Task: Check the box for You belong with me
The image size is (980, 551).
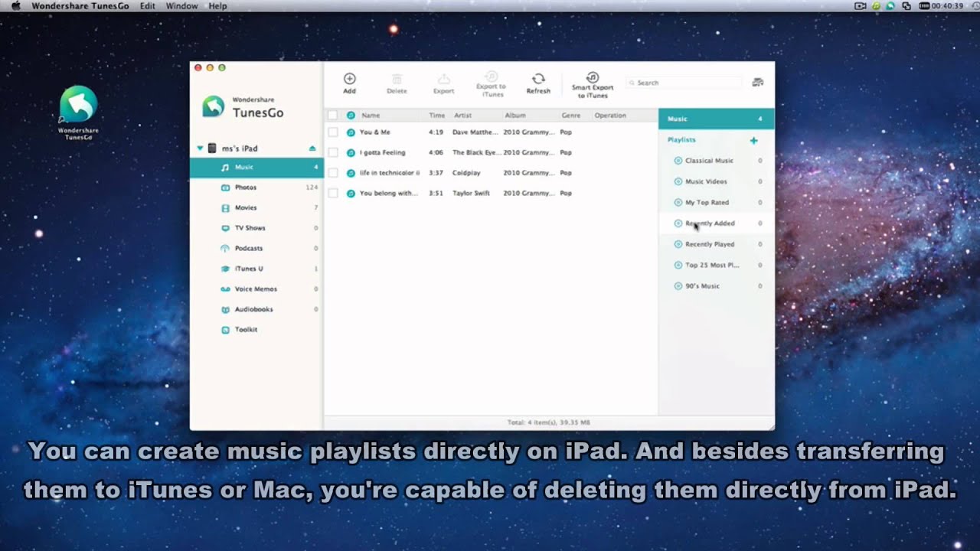Action: 332,194
